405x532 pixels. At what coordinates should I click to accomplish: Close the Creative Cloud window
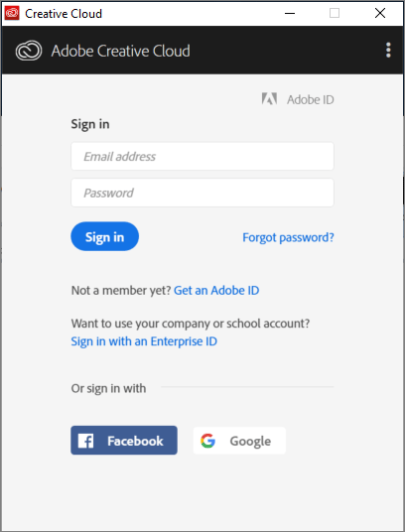380,13
